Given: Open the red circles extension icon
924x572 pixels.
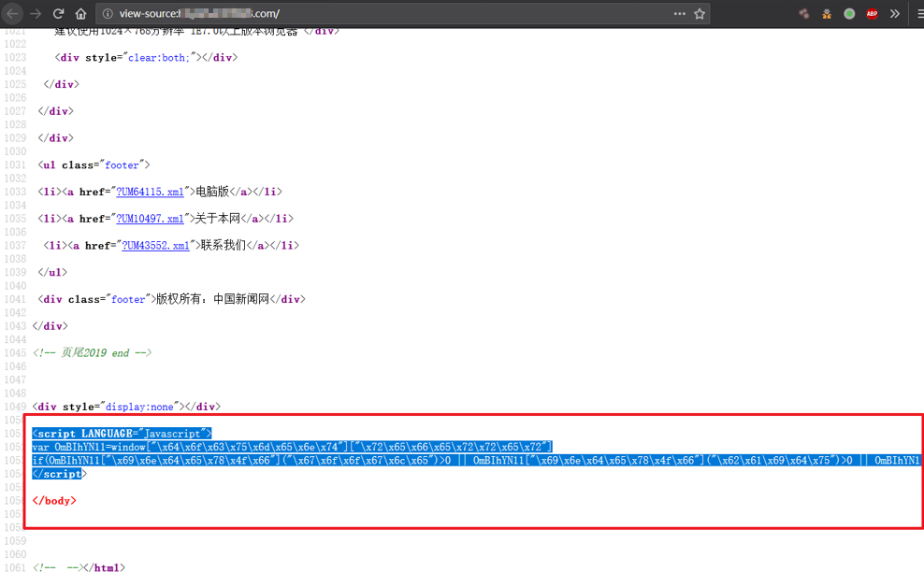Looking at the screenshot, I should (x=803, y=13).
